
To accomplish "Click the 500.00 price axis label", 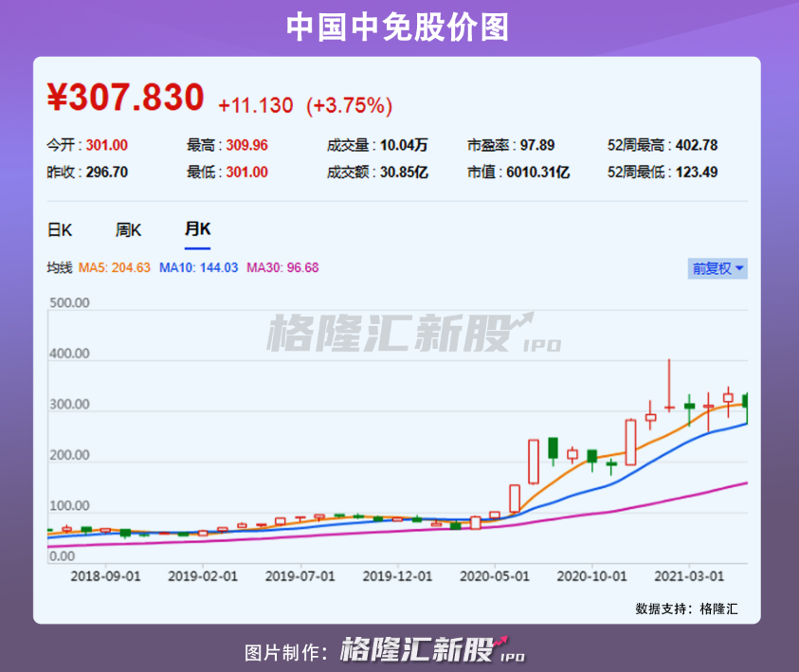I will coord(69,302).
